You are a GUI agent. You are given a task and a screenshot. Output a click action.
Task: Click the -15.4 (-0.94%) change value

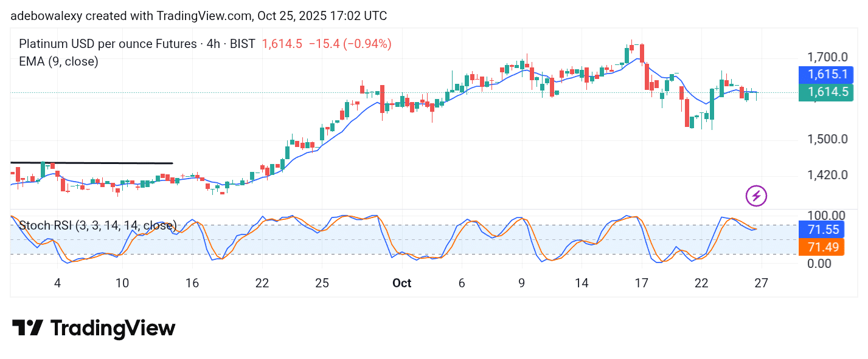click(350, 44)
